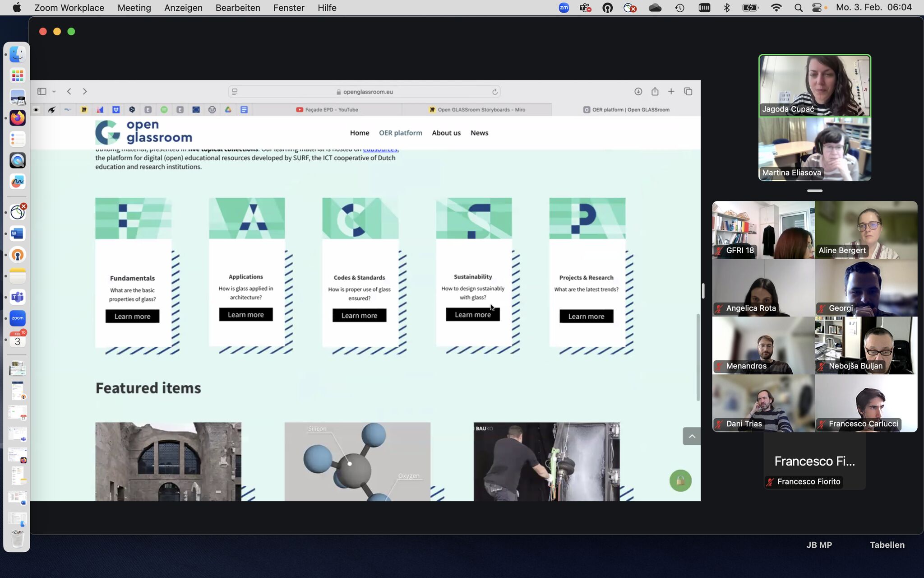
Task: Click the webpage vertical scrollbar thumb
Action: (x=698, y=357)
